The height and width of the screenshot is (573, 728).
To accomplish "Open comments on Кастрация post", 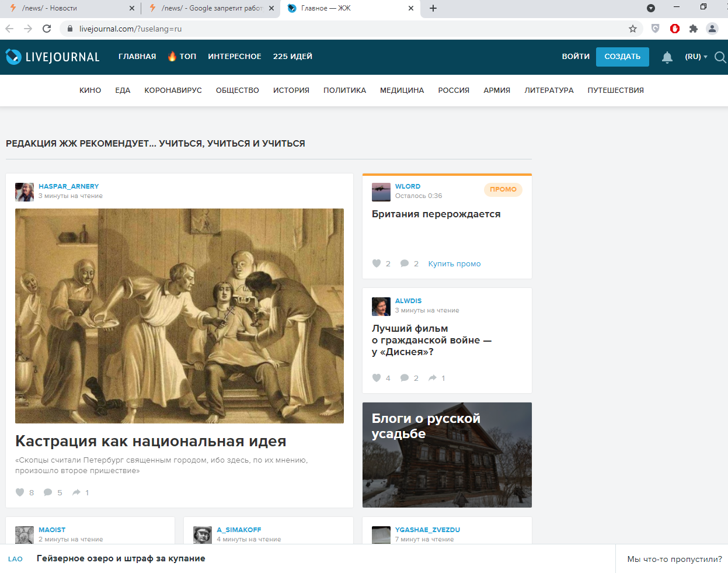I will click(x=48, y=492).
